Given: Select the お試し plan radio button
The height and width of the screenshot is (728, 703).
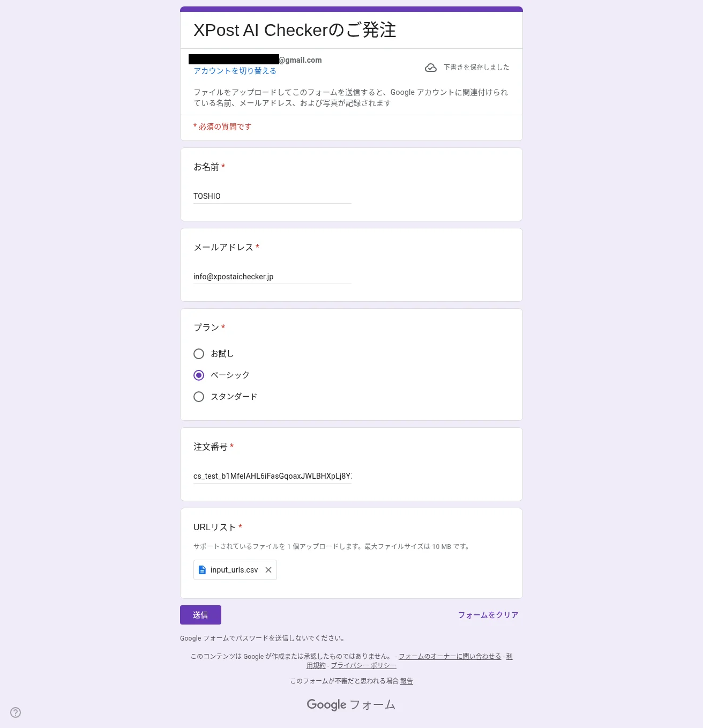Looking at the screenshot, I should 199,354.
